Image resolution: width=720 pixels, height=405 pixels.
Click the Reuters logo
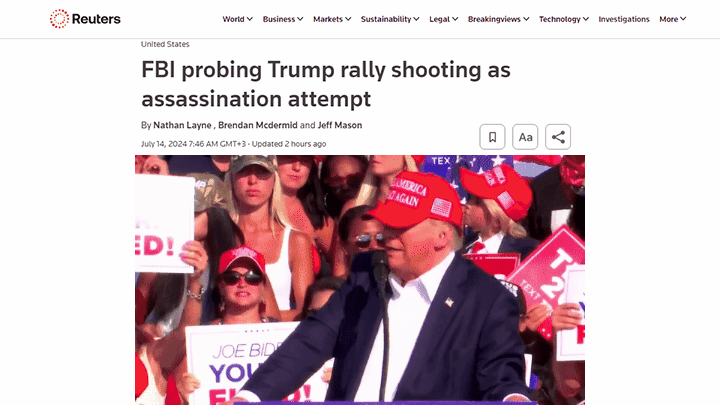pos(85,19)
